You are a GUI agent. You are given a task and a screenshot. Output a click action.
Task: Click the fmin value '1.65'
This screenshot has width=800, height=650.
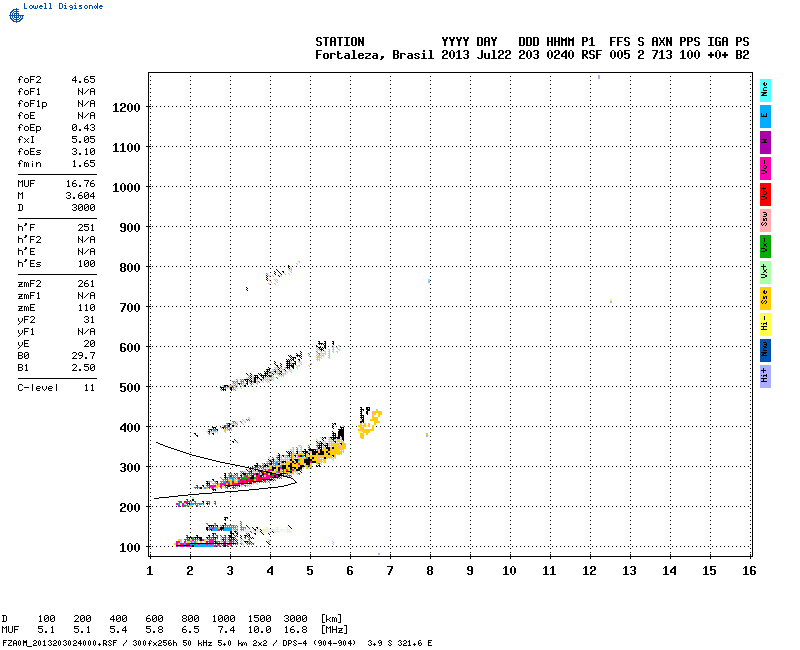point(83,164)
